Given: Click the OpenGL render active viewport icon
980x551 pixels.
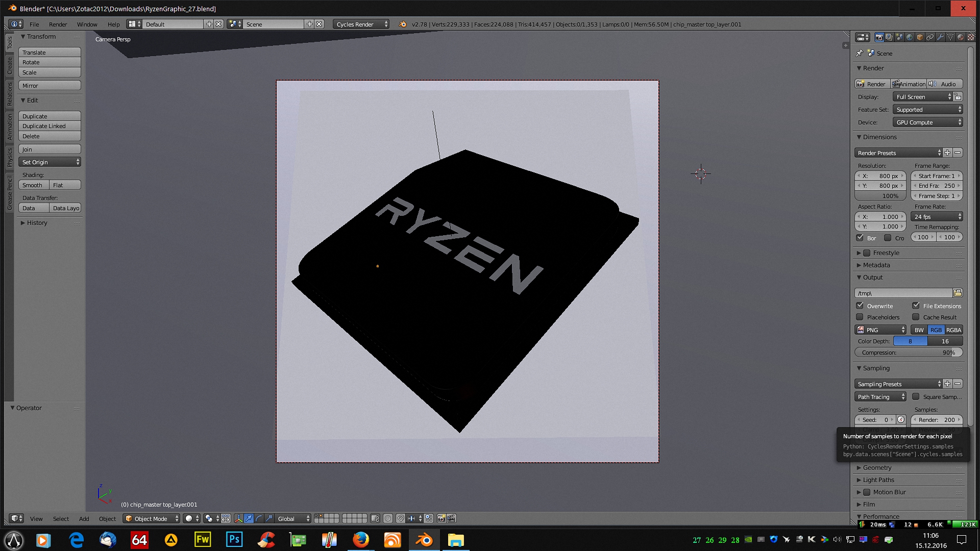Looking at the screenshot, I should coord(441,518).
